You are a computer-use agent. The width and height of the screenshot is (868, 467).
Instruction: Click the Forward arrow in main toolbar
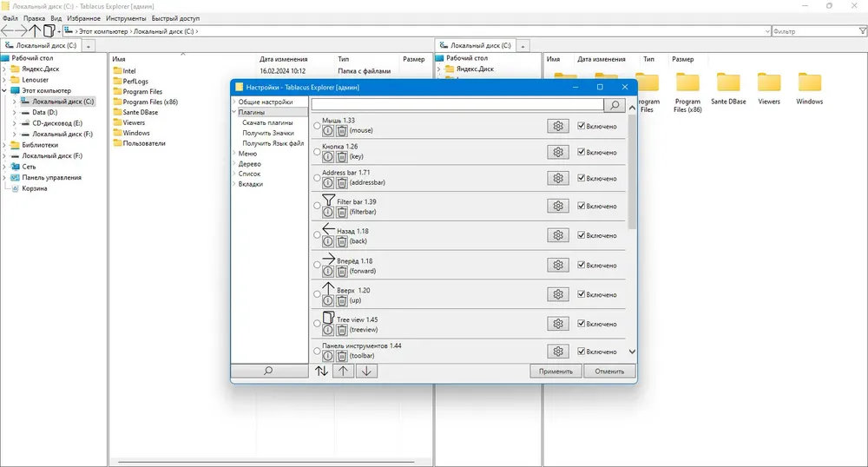(21, 31)
